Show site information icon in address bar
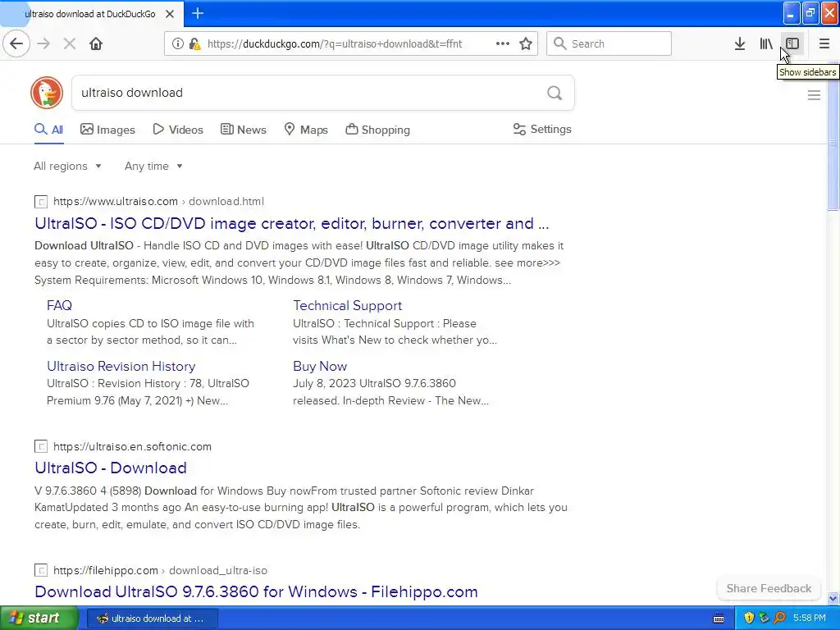The height and width of the screenshot is (630, 840). pos(178,44)
